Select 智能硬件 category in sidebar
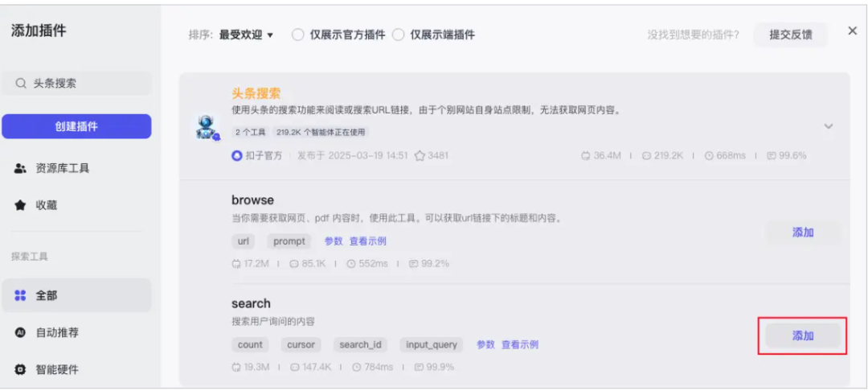The image size is (868, 391). point(76,369)
